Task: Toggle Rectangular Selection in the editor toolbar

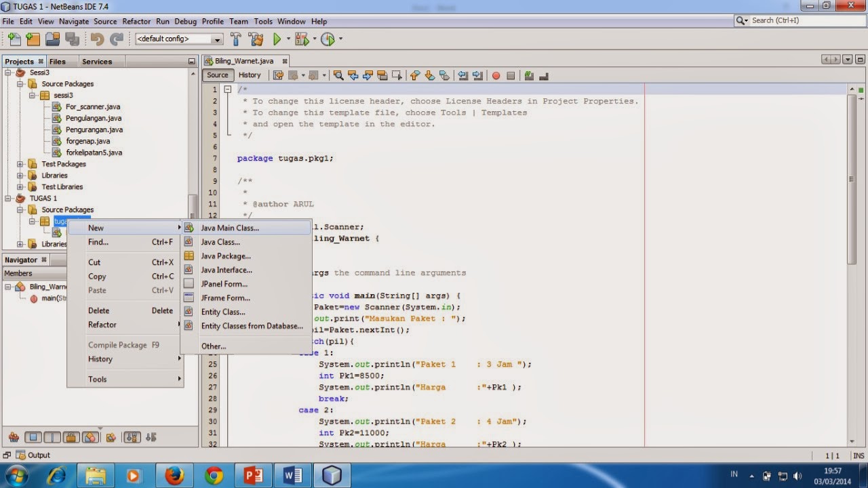Action: click(397, 75)
